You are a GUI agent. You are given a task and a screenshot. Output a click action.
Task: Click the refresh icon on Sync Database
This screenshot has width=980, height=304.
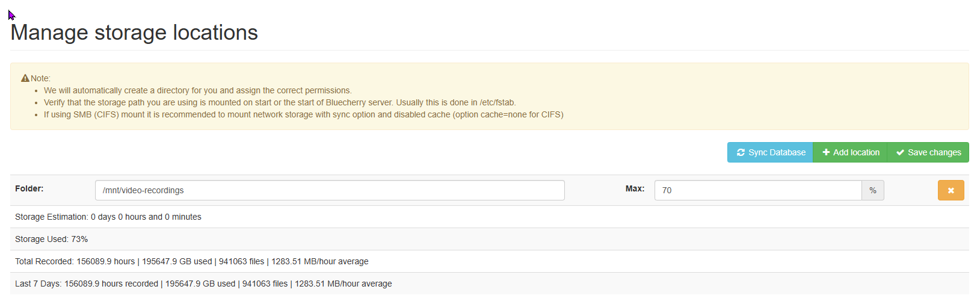[741, 153]
